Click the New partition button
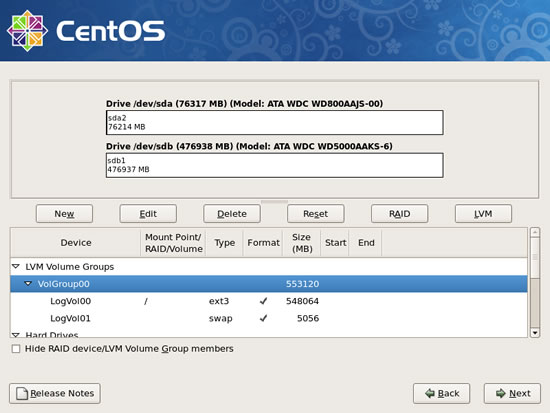The image size is (550, 413). pos(64,214)
